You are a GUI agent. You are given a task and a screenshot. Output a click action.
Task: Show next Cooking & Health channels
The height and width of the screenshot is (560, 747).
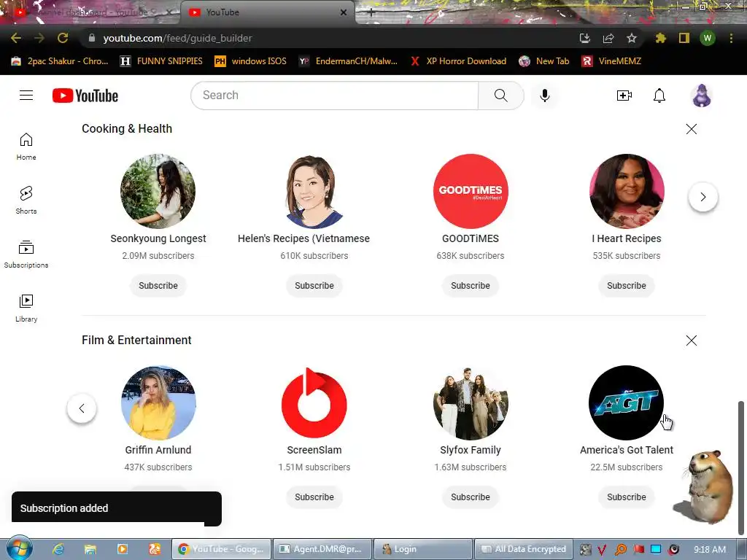(x=703, y=197)
